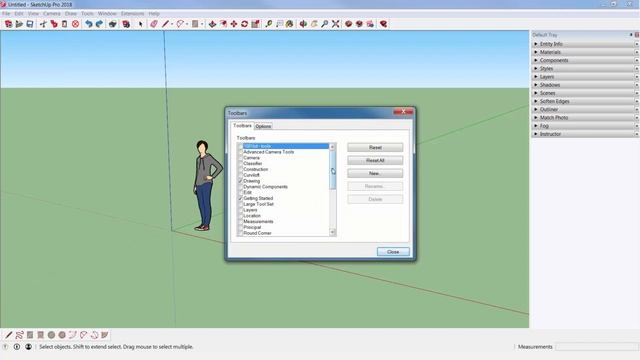Switch to the Options tab in Toolbars dialog
The height and width of the screenshot is (360, 640).
[263, 126]
